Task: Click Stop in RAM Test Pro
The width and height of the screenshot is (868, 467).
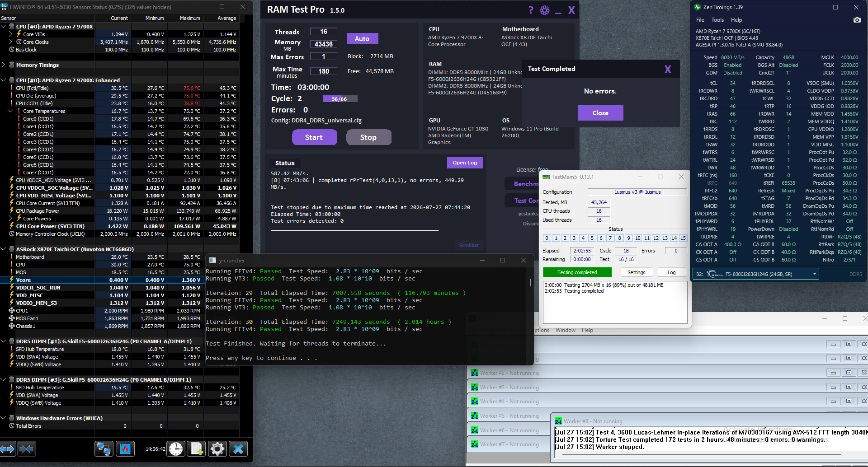Action: [368, 137]
